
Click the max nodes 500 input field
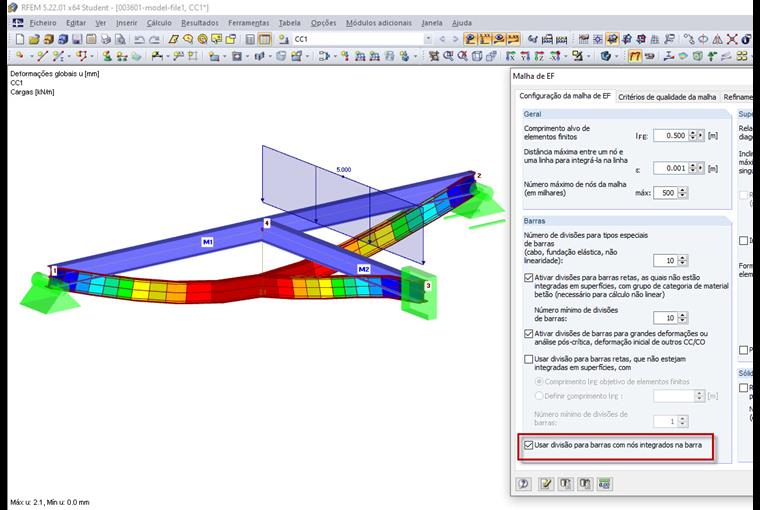(x=666, y=192)
